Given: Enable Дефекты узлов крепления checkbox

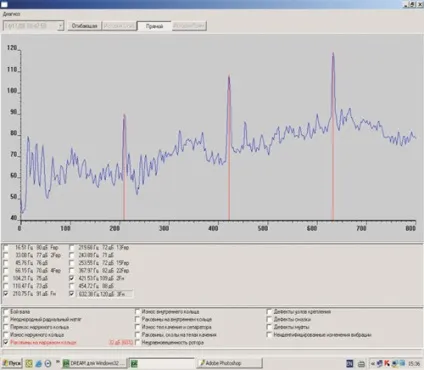Looking at the screenshot, I should tap(269, 312).
